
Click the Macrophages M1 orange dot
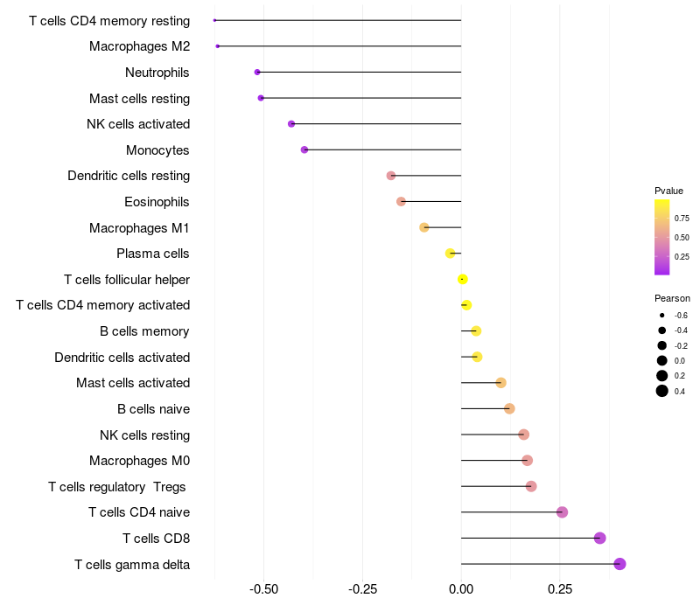click(x=424, y=227)
